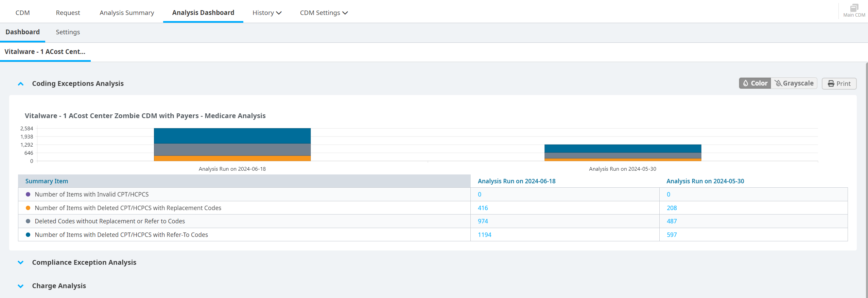
Task: Switch chart display to Grayscale mode
Action: coord(794,83)
